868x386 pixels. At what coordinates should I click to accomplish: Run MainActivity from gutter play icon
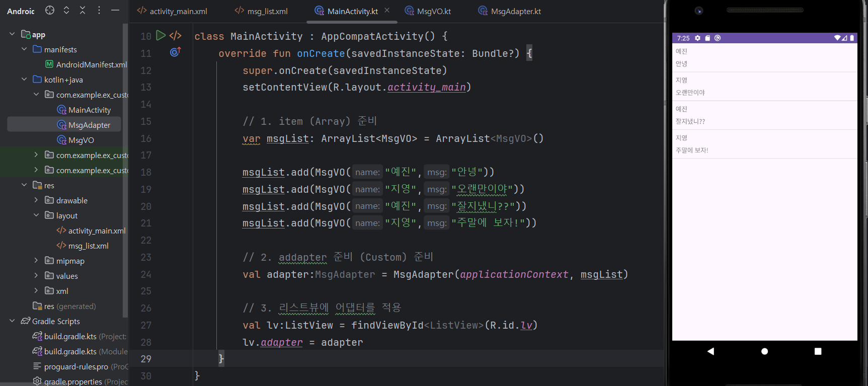point(161,35)
